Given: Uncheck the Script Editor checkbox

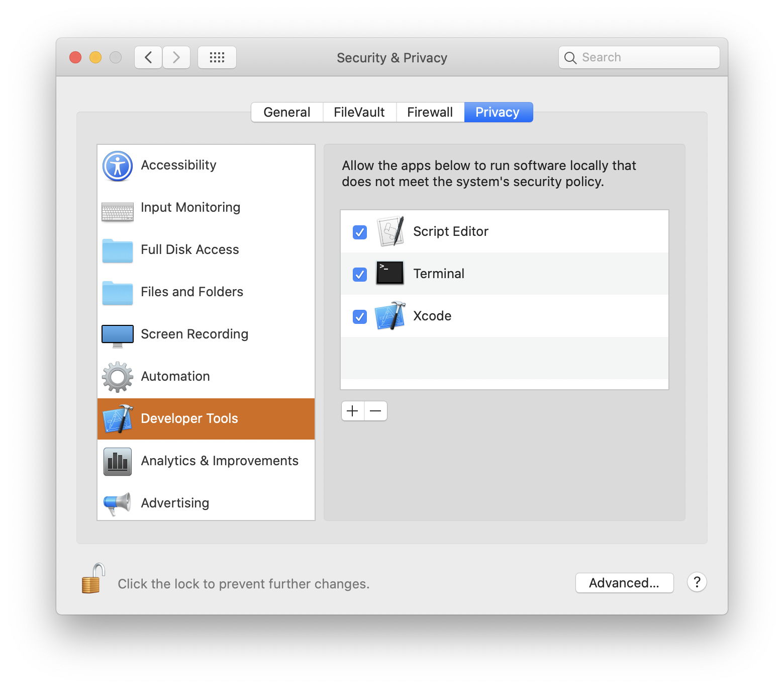Looking at the screenshot, I should coord(360,232).
